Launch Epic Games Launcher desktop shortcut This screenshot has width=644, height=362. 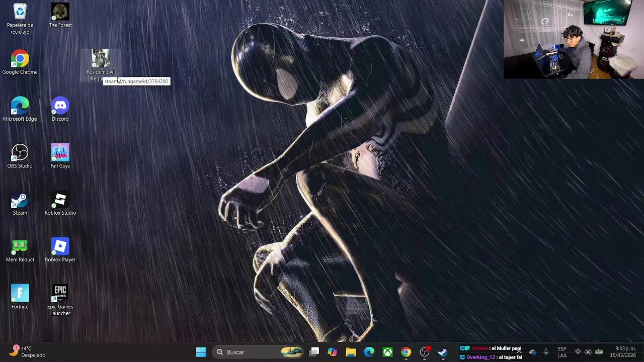60,300
